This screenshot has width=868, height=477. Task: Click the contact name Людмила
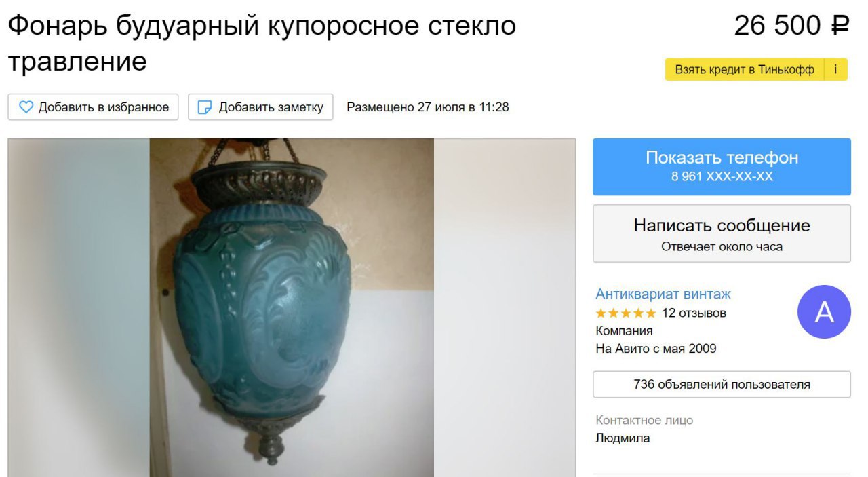[x=623, y=438]
